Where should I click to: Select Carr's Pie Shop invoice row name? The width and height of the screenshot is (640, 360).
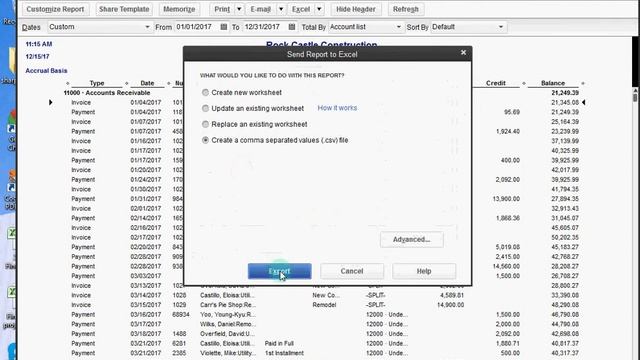point(228,305)
